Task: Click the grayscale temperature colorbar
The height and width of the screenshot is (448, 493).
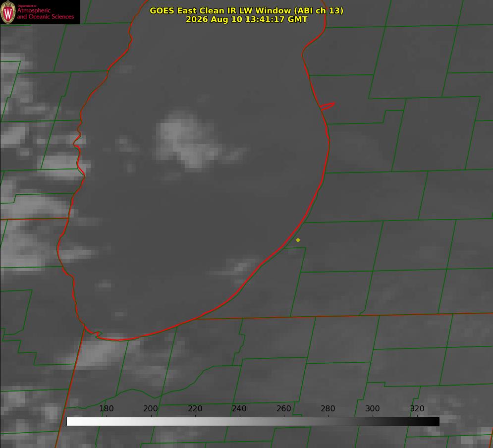Action: click(x=253, y=421)
